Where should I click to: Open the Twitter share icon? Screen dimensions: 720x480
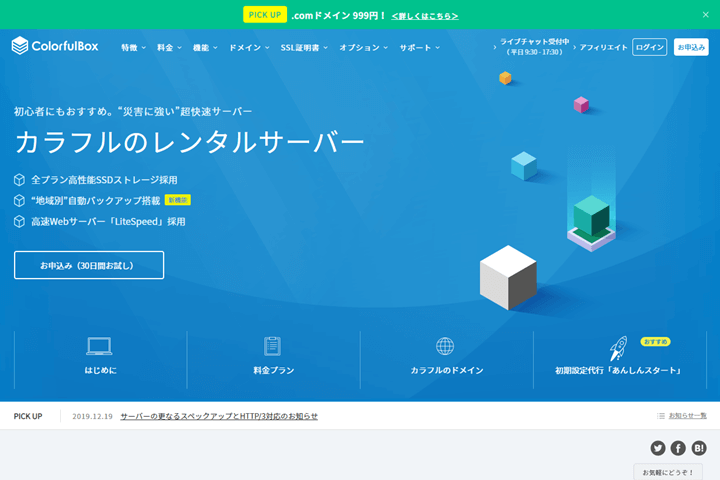click(x=658, y=448)
